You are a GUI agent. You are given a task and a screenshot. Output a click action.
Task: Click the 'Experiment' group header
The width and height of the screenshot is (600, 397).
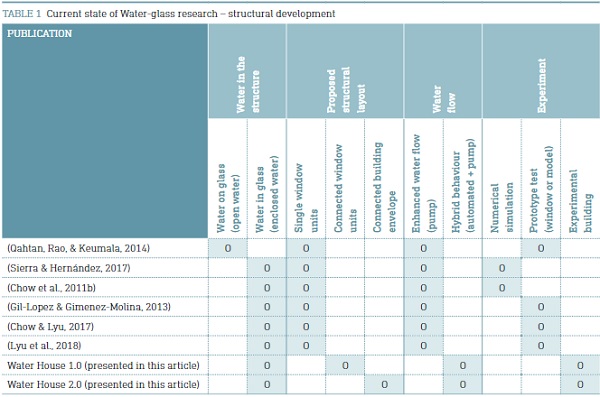point(541,71)
